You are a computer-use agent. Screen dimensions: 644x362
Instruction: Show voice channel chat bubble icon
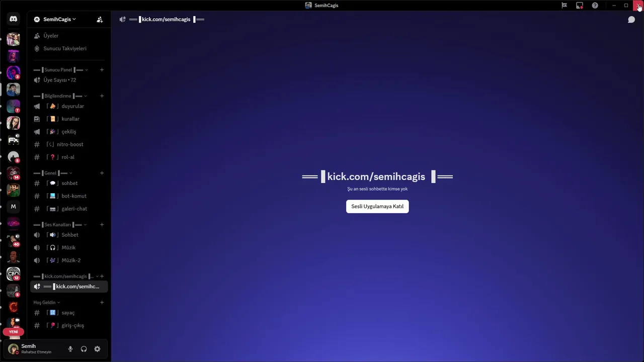(631, 20)
